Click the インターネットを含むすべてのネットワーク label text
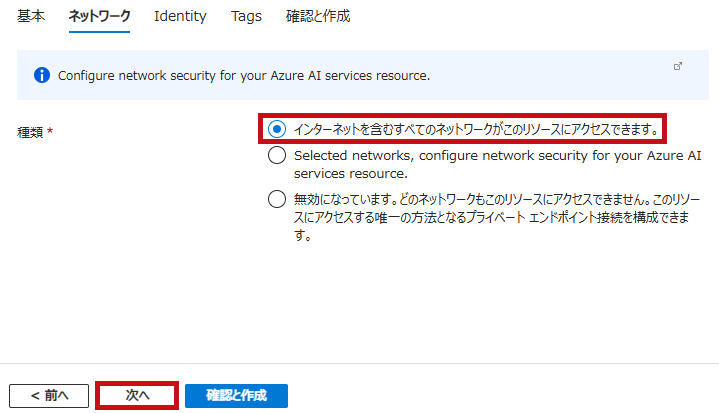The image size is (719, 413). (x=476, y=129)
